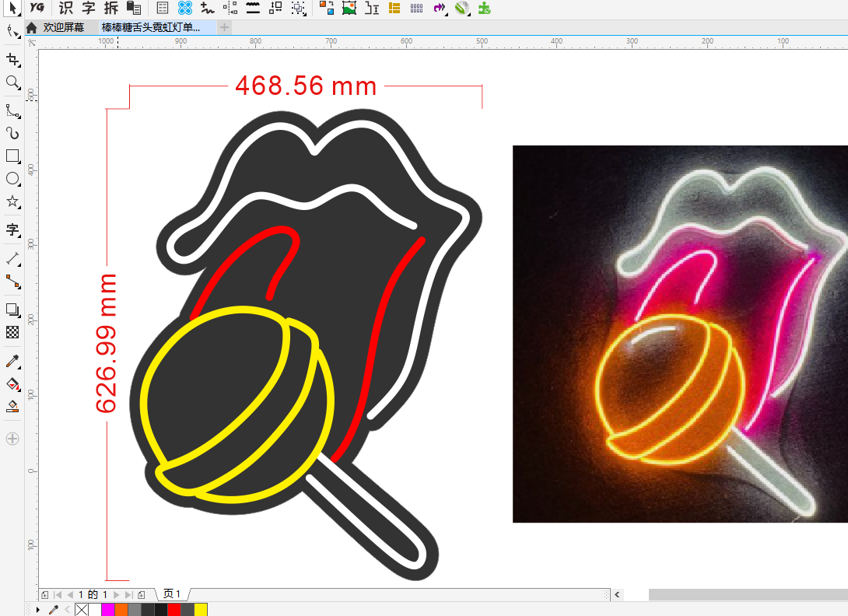Choose the Smart Fill tool
Screen dimensions: 848x616
[x=12, y=407]
